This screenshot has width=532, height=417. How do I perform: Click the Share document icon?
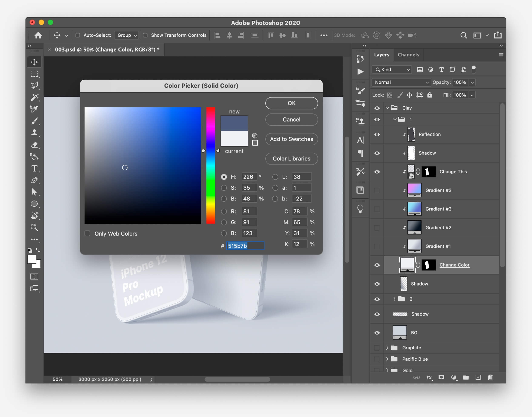click(498, 35)
